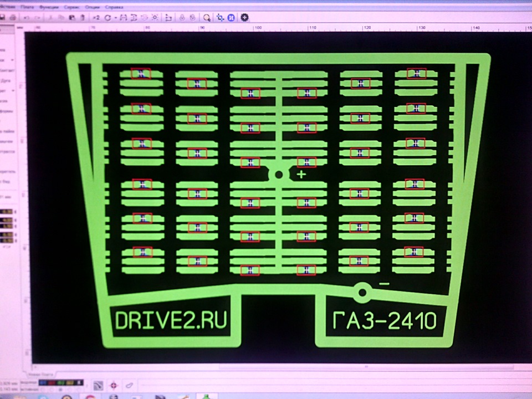Viewport: 532px width, 399px height.
Task: Click the Redo arrow icon
Action: pos(37,18)
